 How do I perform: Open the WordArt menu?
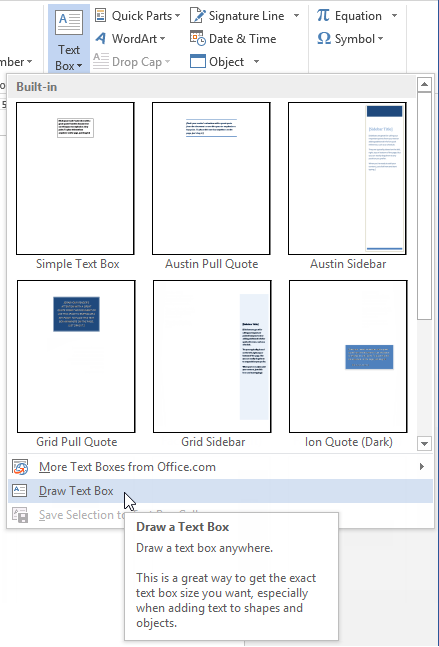(130, 39)
